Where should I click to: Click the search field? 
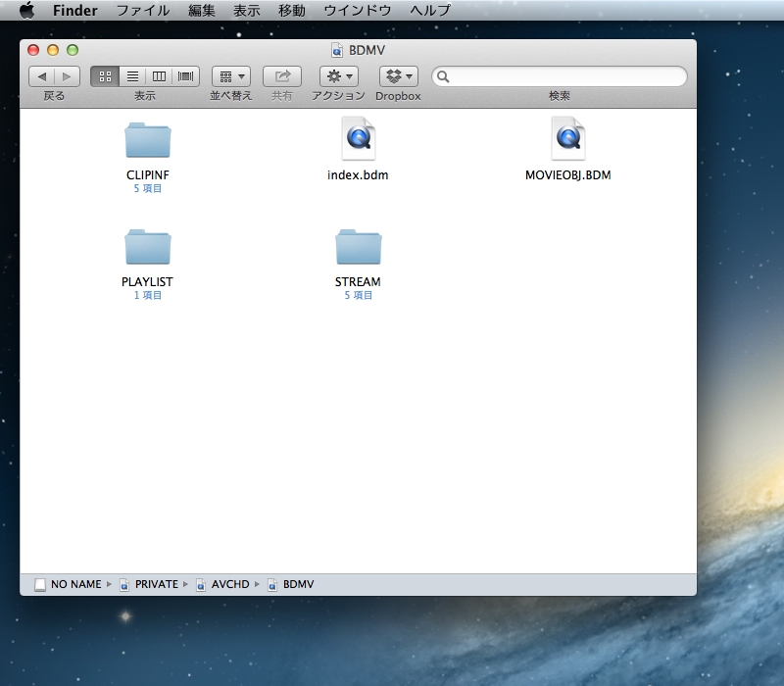[559, 76]
